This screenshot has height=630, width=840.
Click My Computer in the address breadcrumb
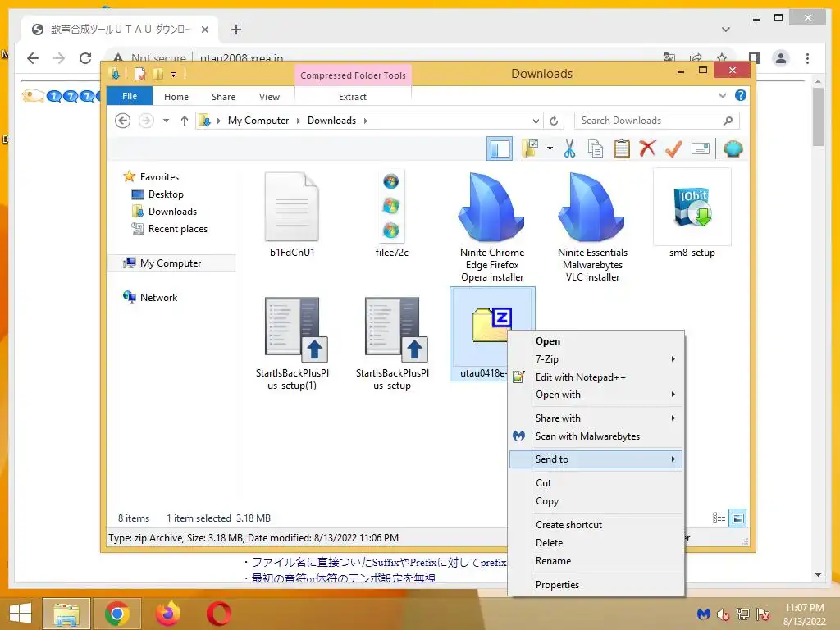pos(258,121)
